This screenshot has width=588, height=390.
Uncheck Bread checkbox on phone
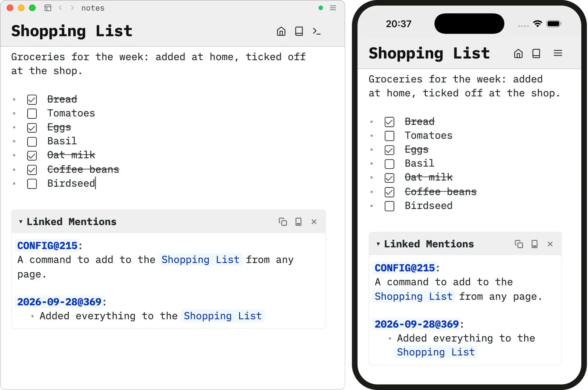(390, 122)
